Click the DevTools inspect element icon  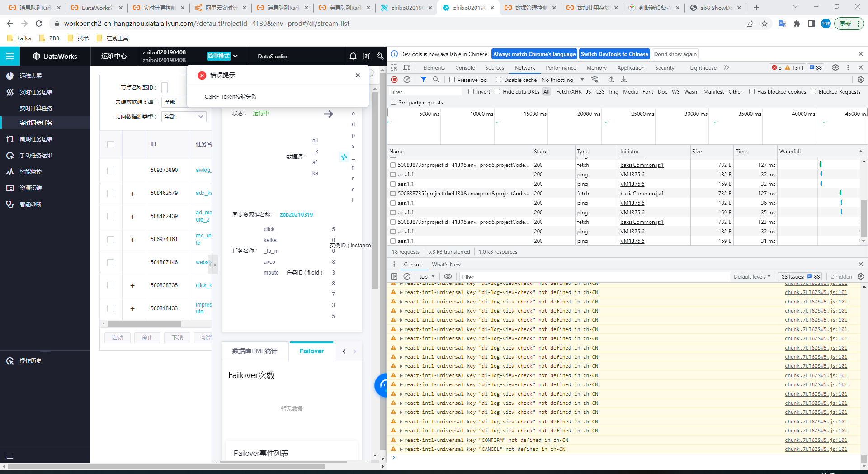coord(395,67)
